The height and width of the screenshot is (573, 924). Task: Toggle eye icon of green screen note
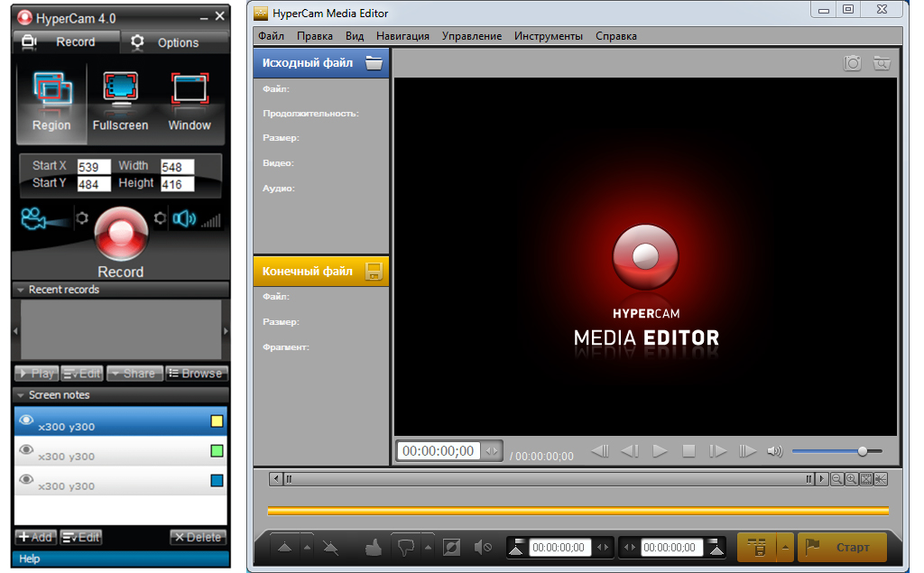(26, 450)
